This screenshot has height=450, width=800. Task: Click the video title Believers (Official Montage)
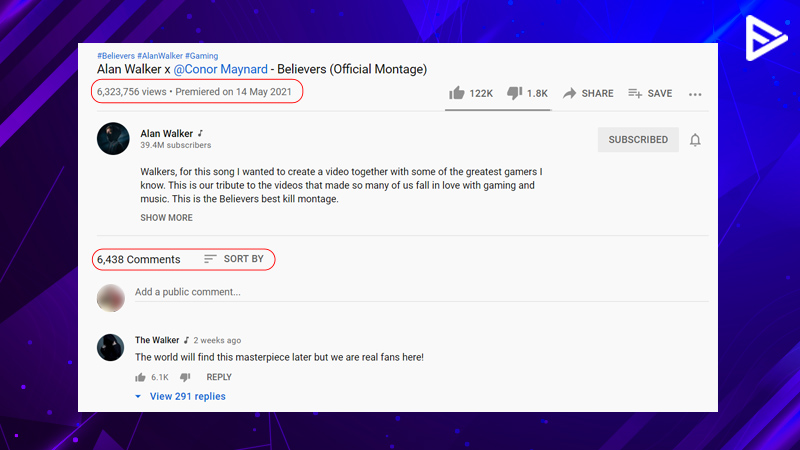coord(352,69)
